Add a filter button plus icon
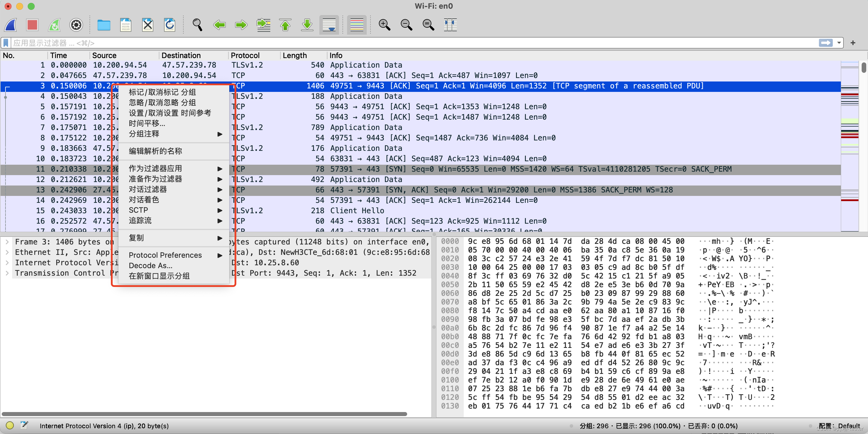 point(853,43)
